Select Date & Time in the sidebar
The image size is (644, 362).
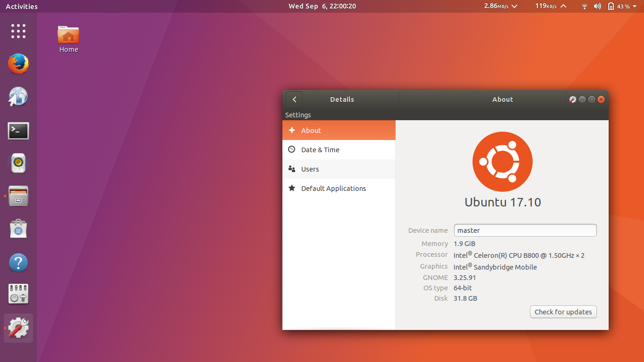[320, 149]
